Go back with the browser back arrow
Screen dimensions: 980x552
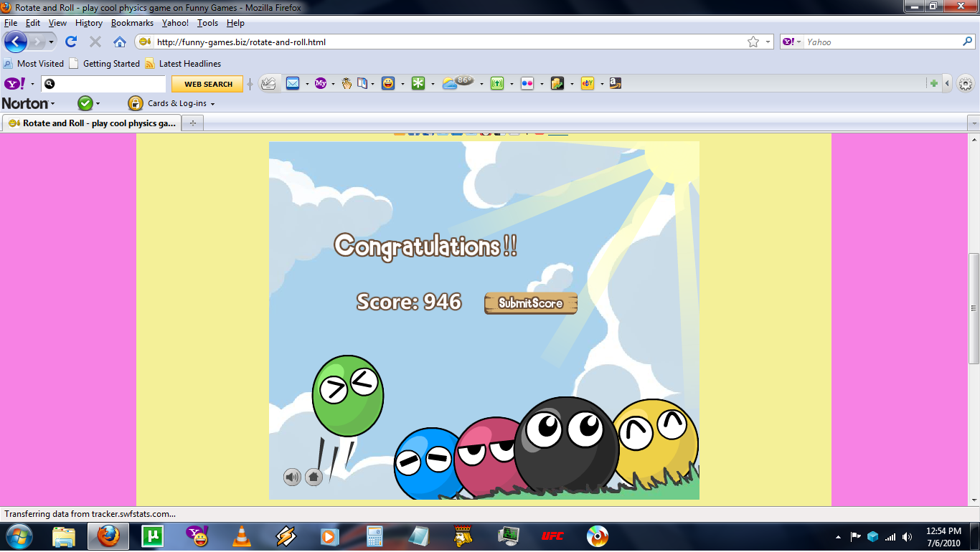(16, 42)
